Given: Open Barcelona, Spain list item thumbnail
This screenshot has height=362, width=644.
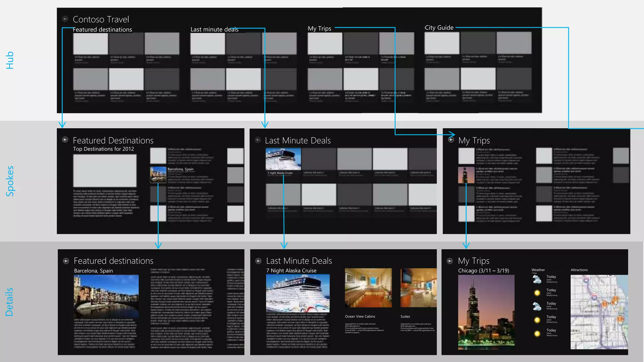Looking at the screenshot, I should pyautogui.click(x=158, y=175).
